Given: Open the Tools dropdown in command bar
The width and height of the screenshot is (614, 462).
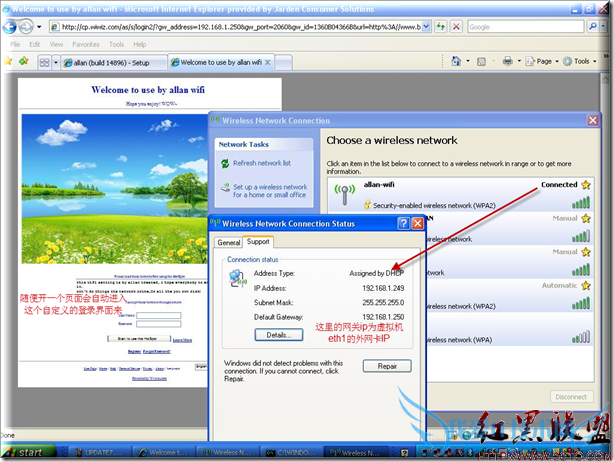Looking at the screenshot, I should pyautogui.click(x=580, y=61).
